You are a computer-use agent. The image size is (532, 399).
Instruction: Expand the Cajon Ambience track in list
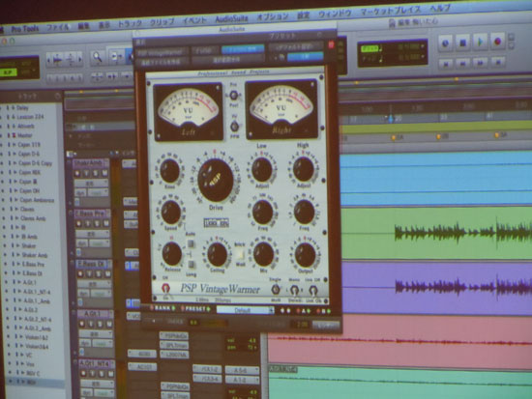point(16,200)
